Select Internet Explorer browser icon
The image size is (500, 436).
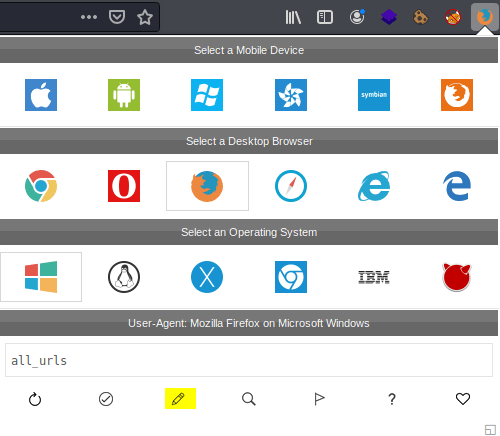pyautogui.click(x=374, y=186)
